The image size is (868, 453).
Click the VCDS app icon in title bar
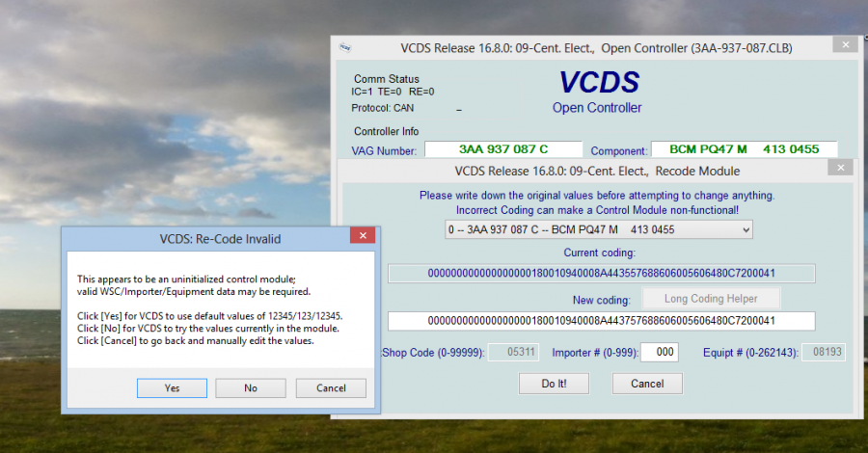click(344, 47)
